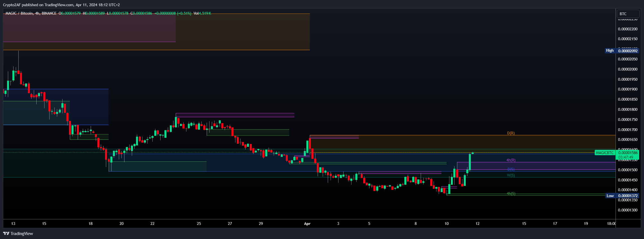Click the TradingView logo at bottom left
Image resolution: width=644 pixels, height=239 pixels.
tap(18, 234)
